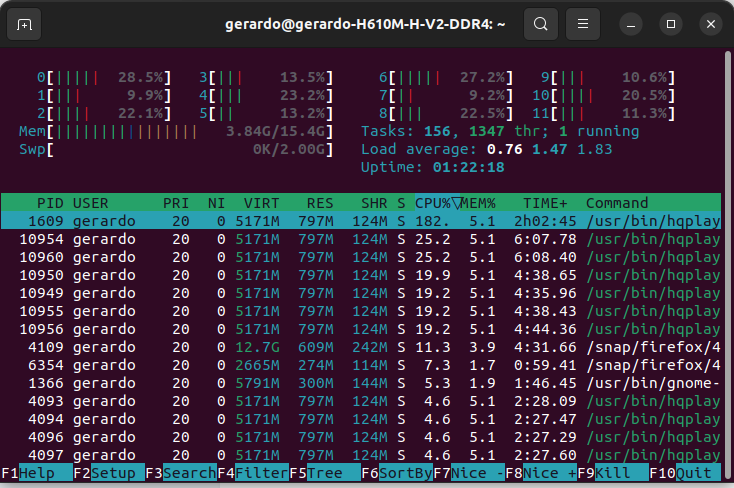Open F2 Setup in htop
The height and width of the screenshot is (488, 734).
108,473
